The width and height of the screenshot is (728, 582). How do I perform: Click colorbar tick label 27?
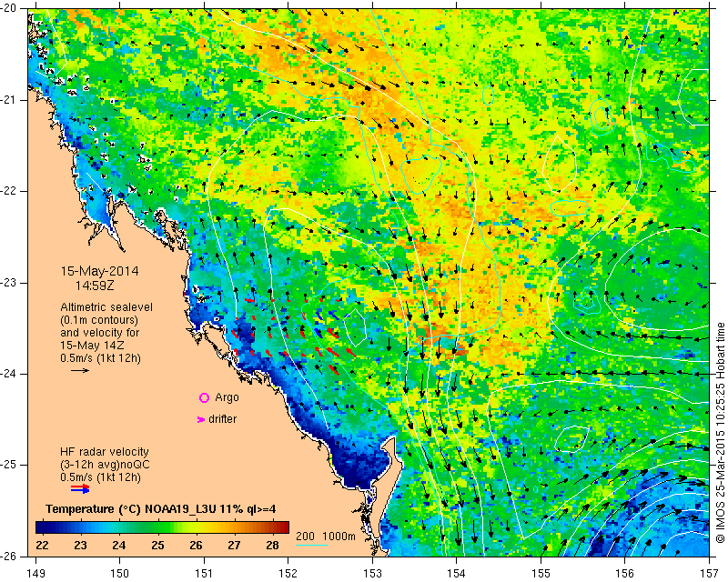point(235,545)
